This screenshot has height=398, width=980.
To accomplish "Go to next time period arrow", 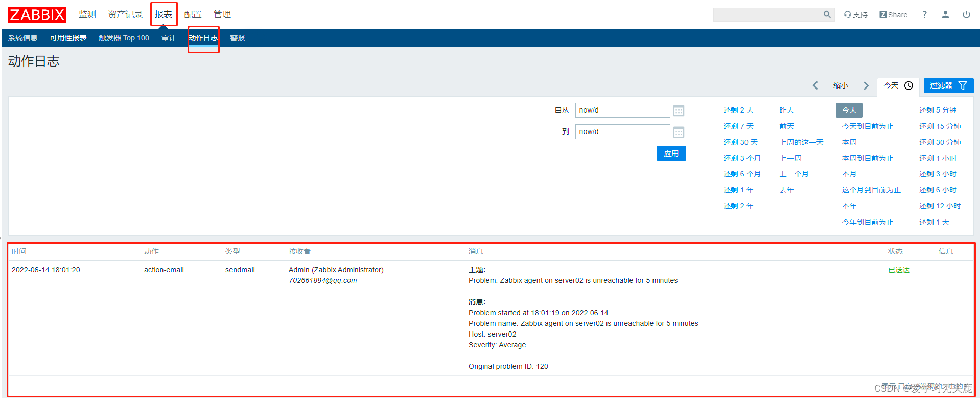I will pos(866,85).
